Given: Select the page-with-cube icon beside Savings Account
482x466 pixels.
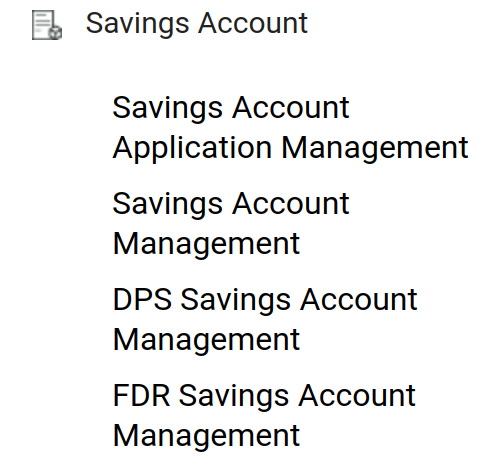Looking at the screenshot, I should click(47, 25).
